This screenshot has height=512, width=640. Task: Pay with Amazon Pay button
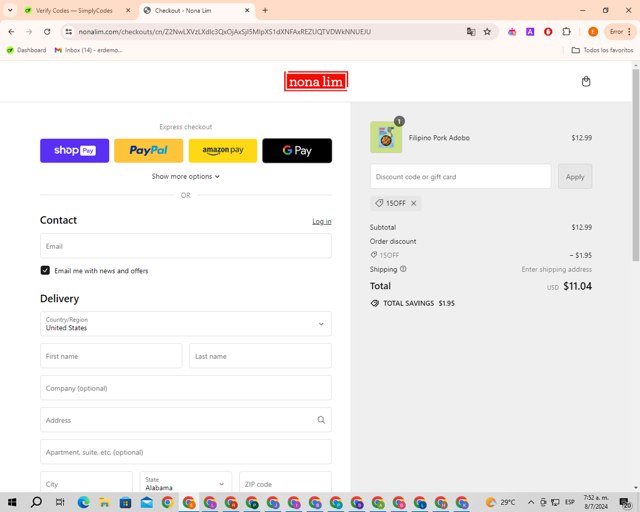coord(223,151)
